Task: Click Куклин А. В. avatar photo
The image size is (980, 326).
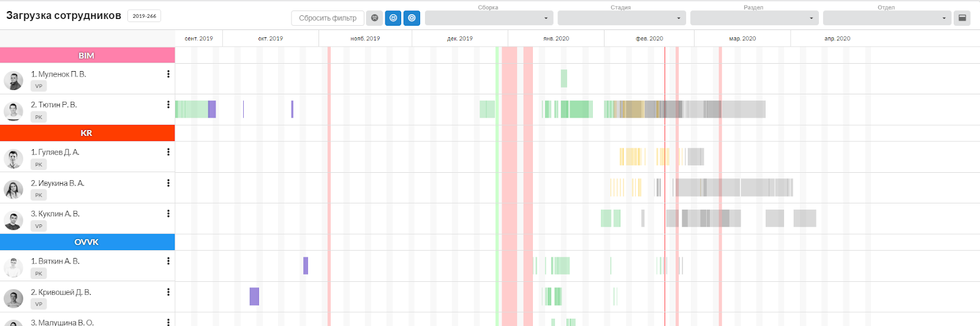Action: click(x=13, y=220)
